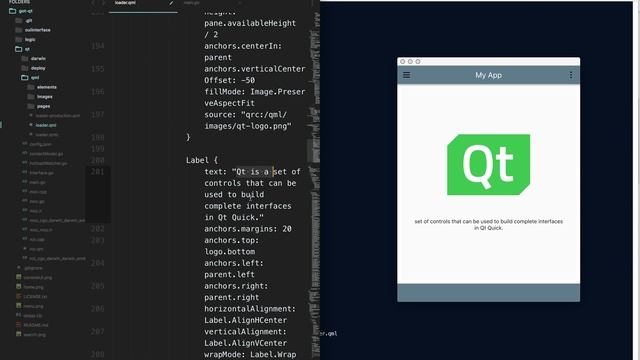Click 'verticalAlignment:' code text
The image size is (640, 360).
245,332
